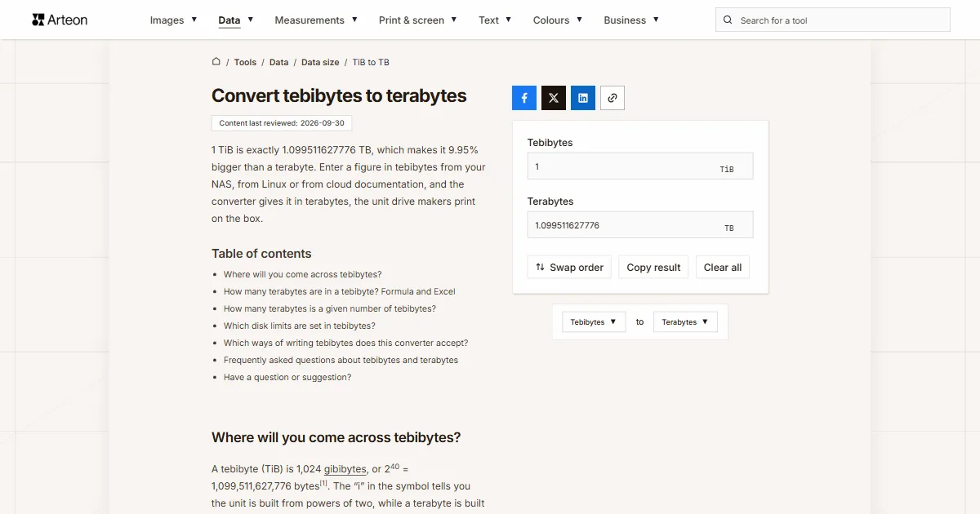Follow the gibibytes link
Image resolution: width=980 pixels, height=514 pixels.
coord(345,469)
